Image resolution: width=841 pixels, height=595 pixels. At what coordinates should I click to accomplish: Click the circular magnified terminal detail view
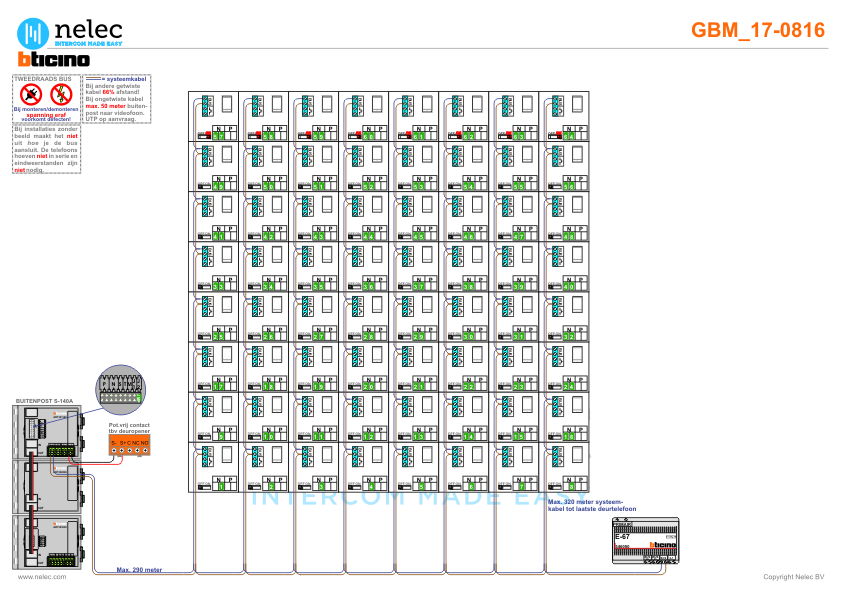pos(119,390)
